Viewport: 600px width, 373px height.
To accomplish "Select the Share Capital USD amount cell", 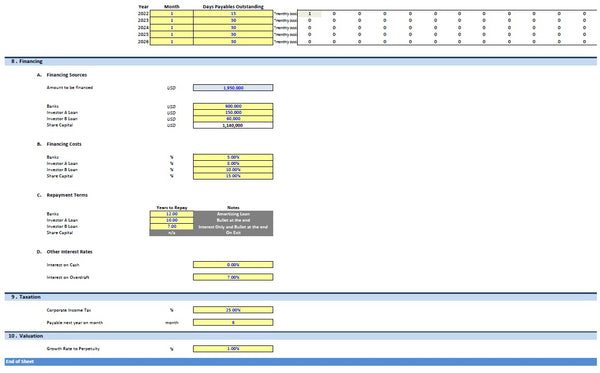I will tap(233, 125).
